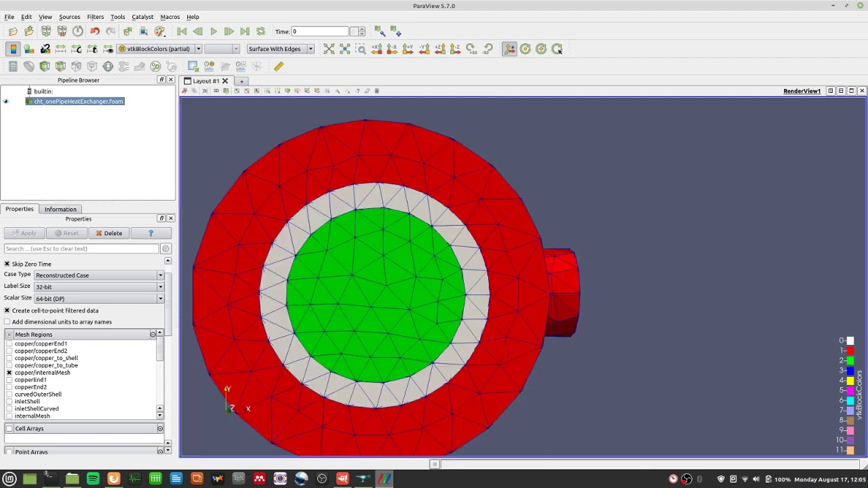This screenshot has height=488, width=868.
Task: Click the properties search field
Action: point(81,249)
